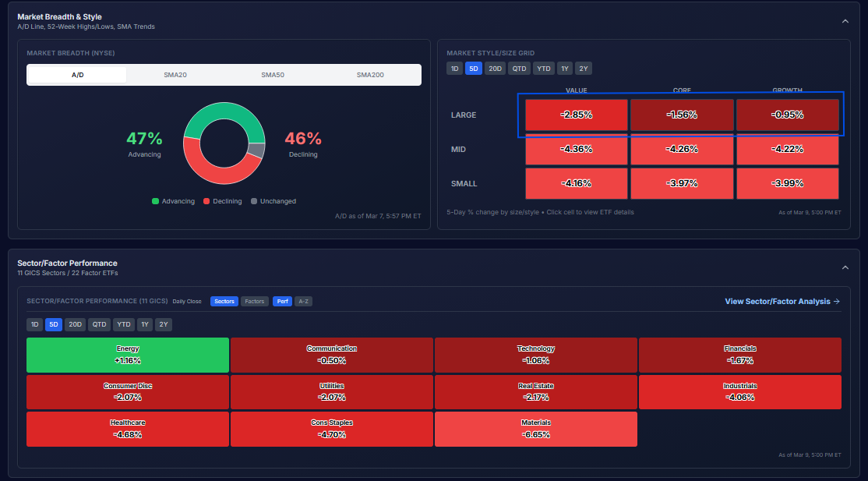Open the Materials sector tile
This screenshot has height=481, width=868.
coord(535,429)
